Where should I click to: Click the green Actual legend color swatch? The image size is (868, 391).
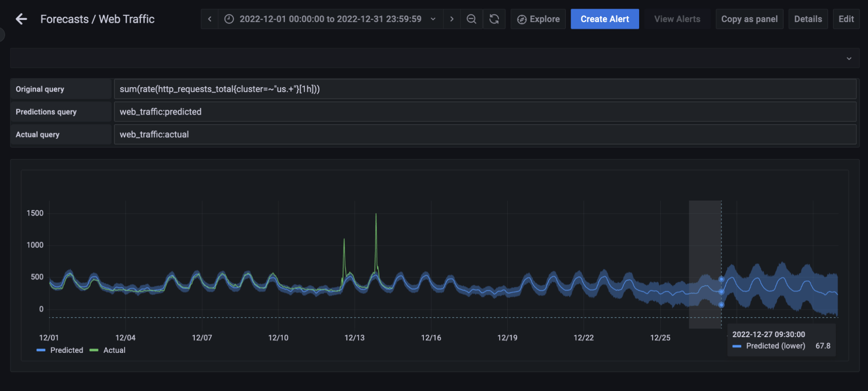coord(94,350)
